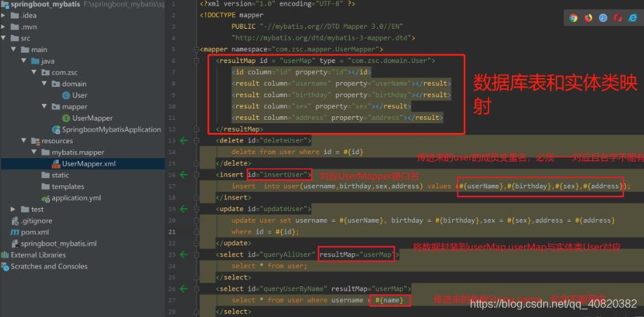Click id="insertUser" attribute text
644x317 pixels.
coord(280,175)
